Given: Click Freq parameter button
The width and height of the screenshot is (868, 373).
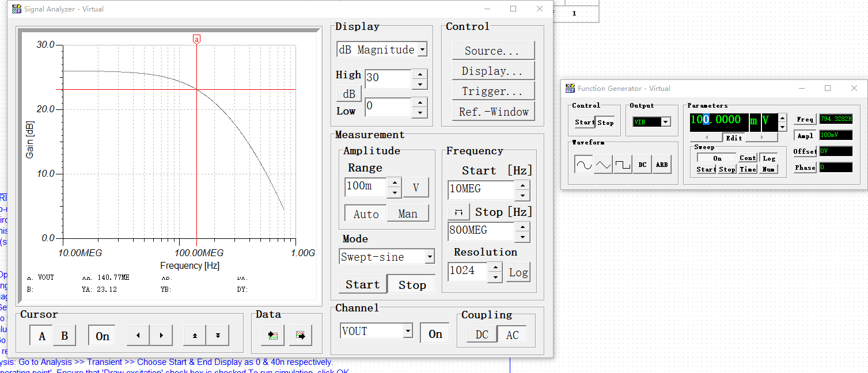Looking at the screenshot, I should (805, 120).
